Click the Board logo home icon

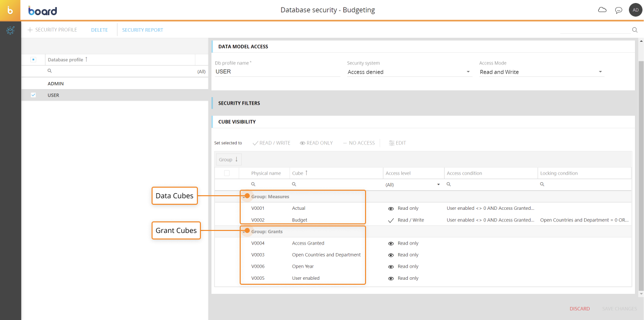coord(10,10)
